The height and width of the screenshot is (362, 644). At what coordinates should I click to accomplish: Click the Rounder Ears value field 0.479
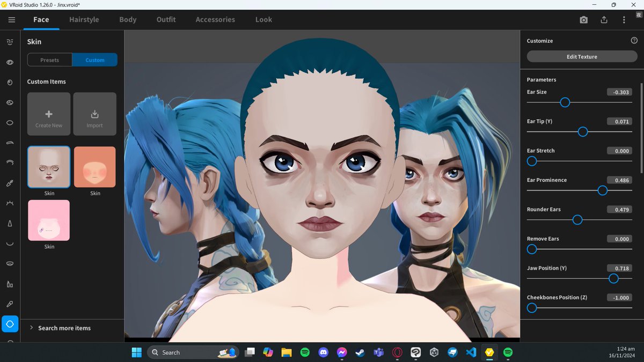click(619, 210)
